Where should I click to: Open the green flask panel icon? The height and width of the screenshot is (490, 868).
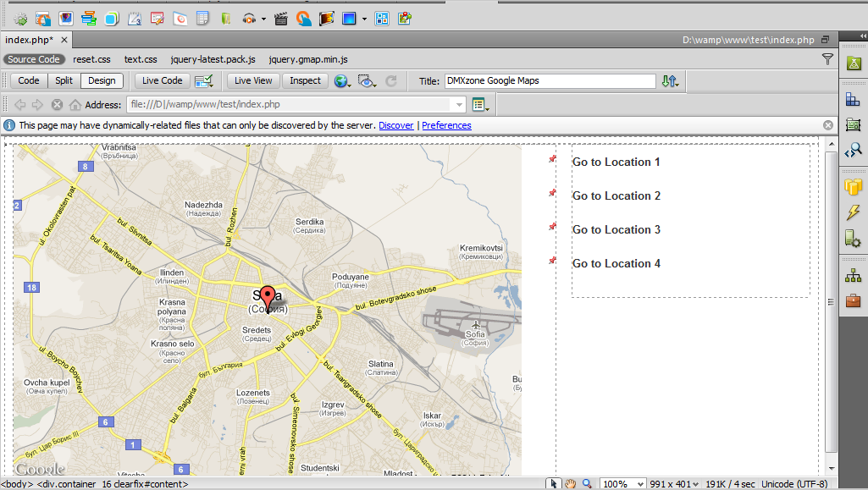click(853, 63)
